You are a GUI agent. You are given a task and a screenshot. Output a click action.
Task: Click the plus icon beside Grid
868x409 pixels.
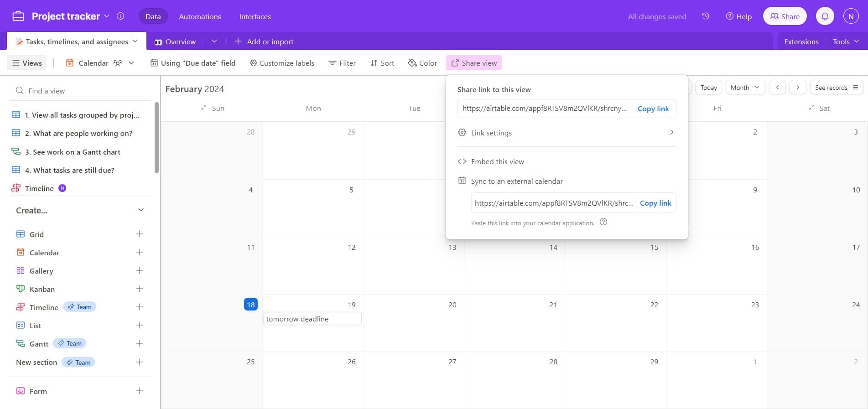[140, 234]
